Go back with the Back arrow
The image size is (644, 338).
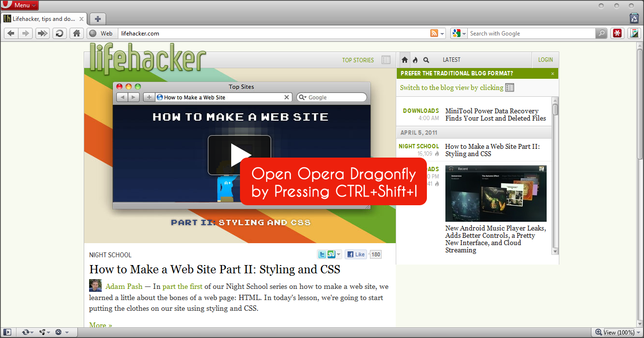[11, 34]
